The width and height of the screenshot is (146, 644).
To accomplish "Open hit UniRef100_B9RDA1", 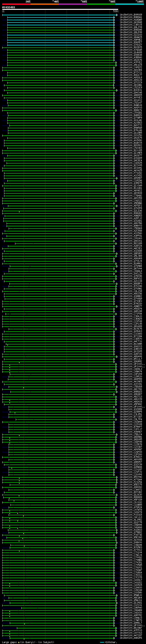I will tap(131, 17).
